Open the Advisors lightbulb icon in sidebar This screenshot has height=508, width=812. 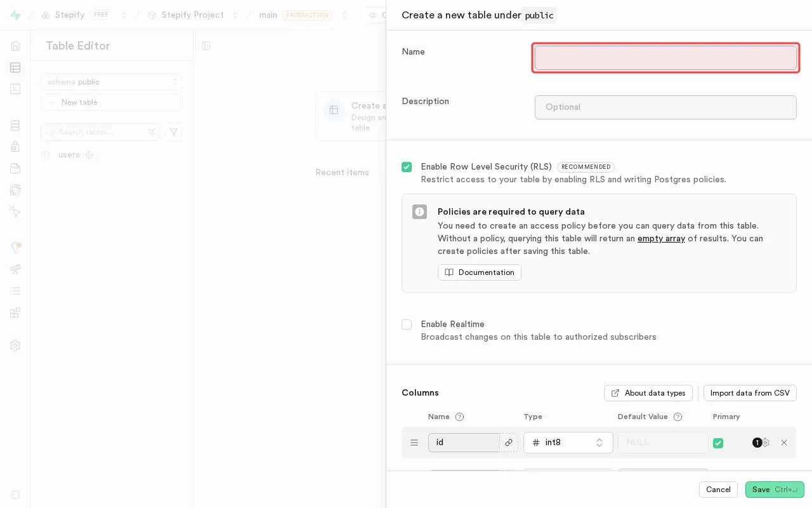click(15, 246)
